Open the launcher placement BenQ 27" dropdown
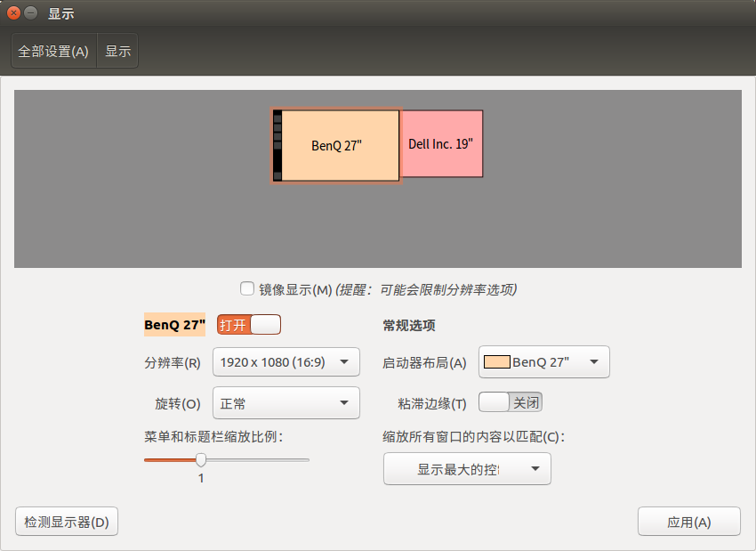The height and width of the screenshot is (551, 756). [543, 362]
